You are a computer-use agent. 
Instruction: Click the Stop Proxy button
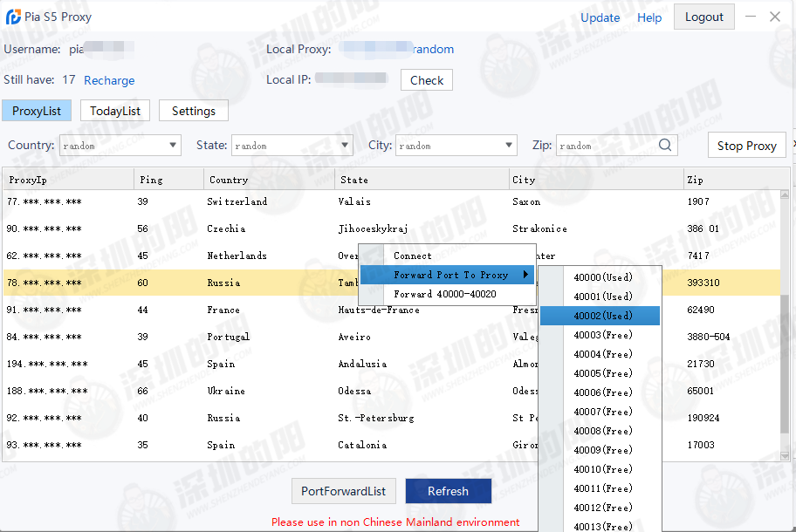pyautogui.click(x=747, y=146)
